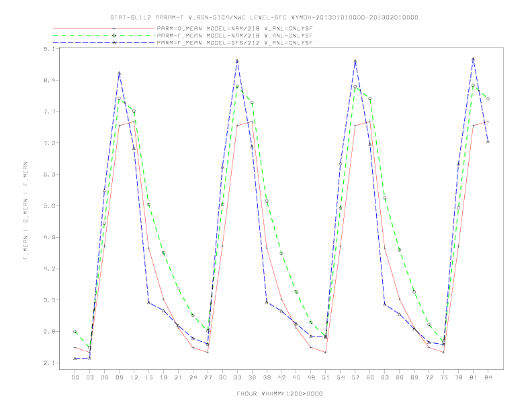The height and width of the screenshot is (411, 532).
Task: Click x-axis forecast hour label 81
Action: click(474, 377)
